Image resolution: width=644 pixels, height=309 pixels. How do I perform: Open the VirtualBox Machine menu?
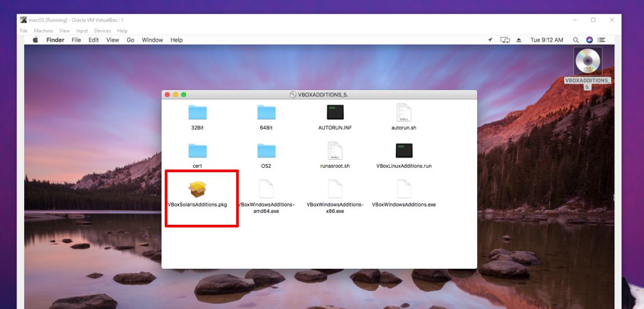tap(43, 31)
